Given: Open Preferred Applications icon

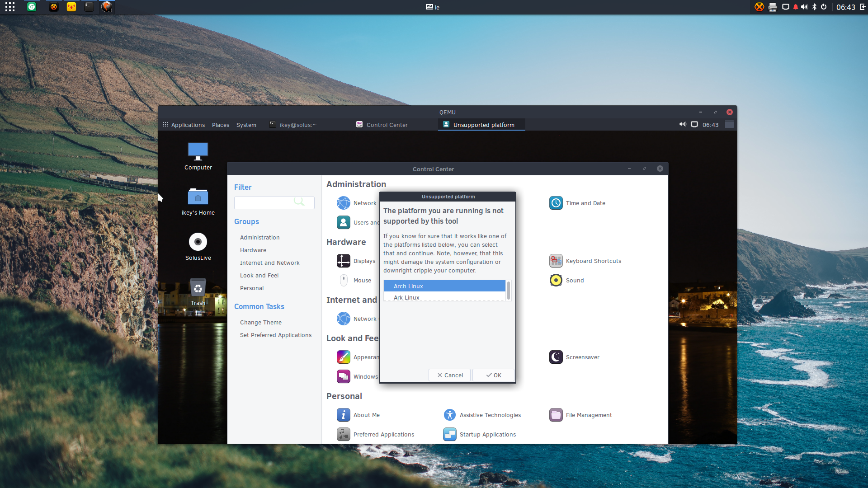Looking at the screenshot, I should pos(344,434).
